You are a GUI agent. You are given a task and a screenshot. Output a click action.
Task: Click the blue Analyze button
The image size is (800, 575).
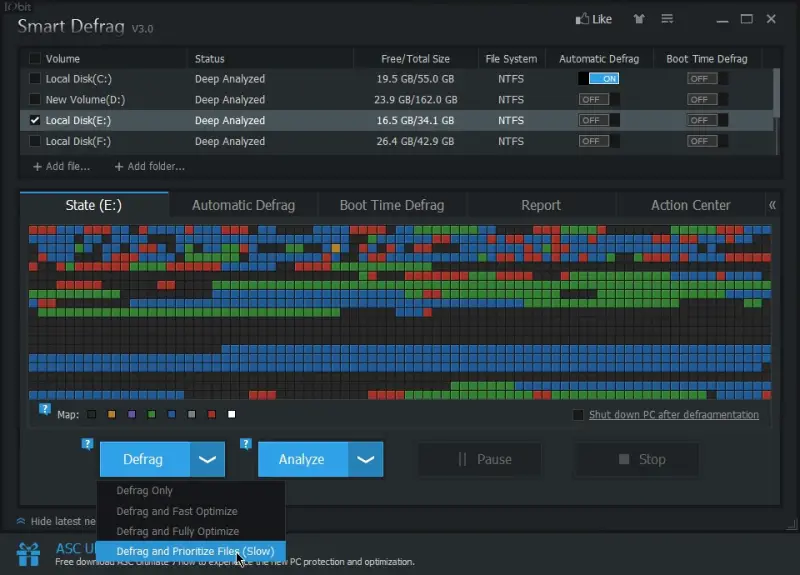pos(303,459)
